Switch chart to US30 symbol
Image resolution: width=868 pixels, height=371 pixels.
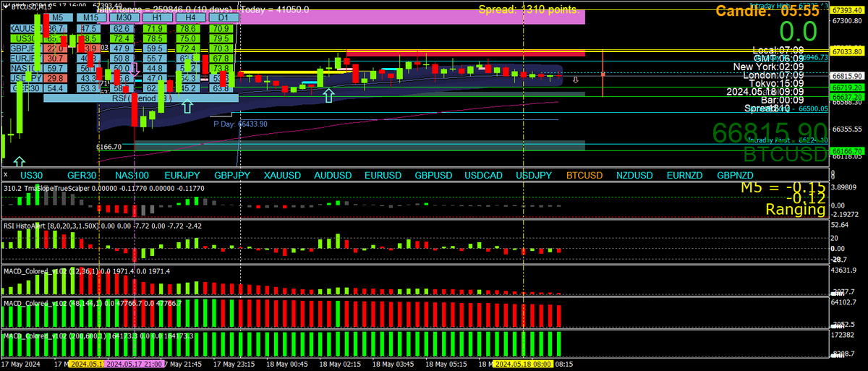click(x=32, y=175)
